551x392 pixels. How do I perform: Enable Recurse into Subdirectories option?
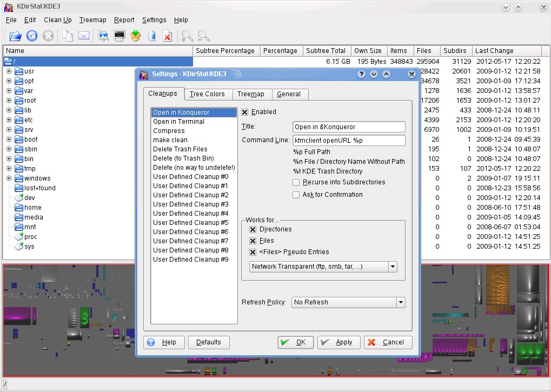pos(296,182)
